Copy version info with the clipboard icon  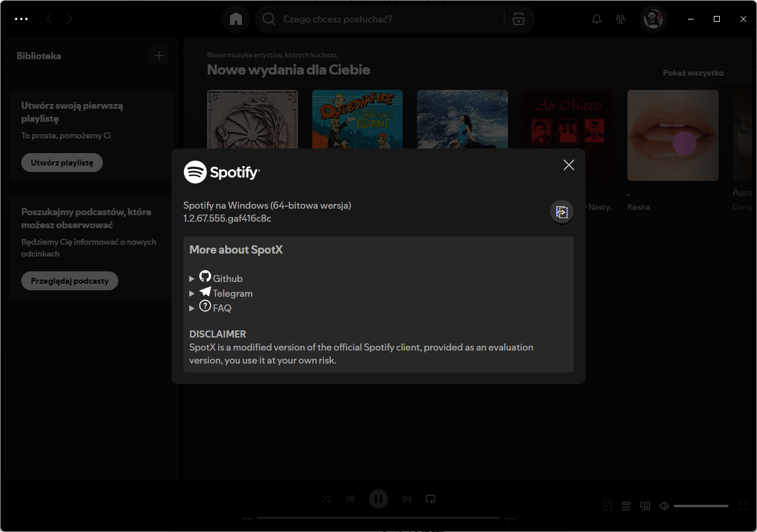562,212
